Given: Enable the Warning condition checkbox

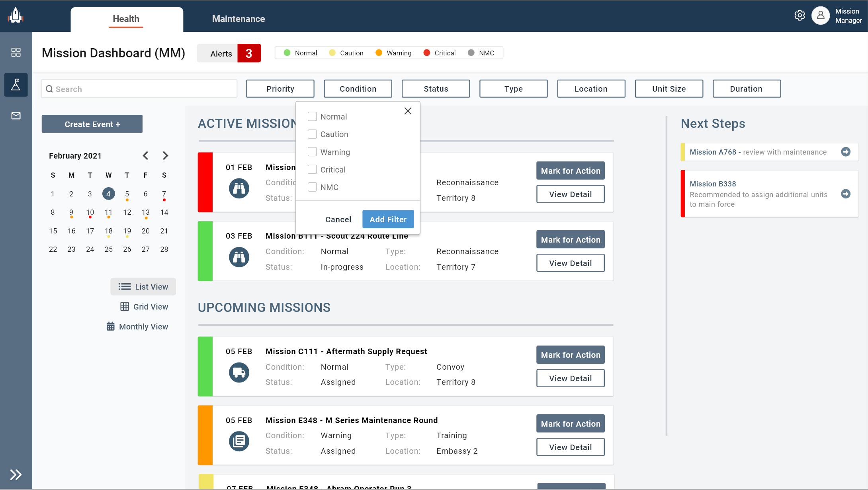Looking at the screenshot, I should click(x=312, y=152).
